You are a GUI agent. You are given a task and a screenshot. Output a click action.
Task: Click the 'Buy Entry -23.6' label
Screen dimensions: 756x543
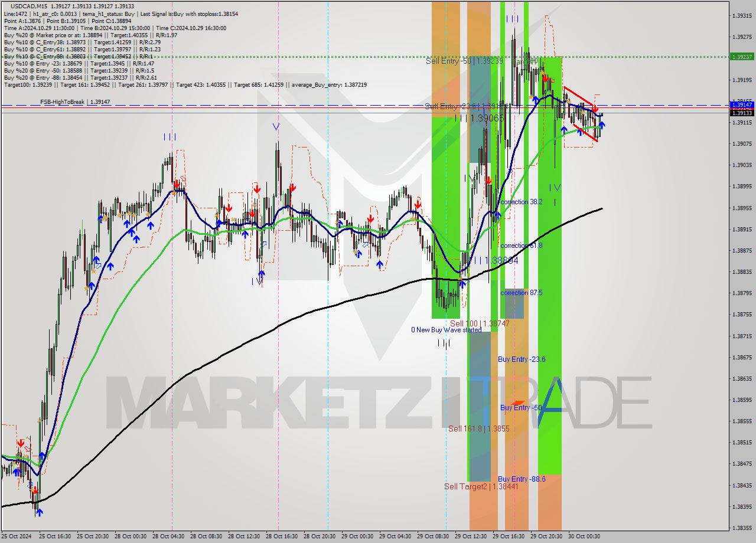(x=522, y=359)
